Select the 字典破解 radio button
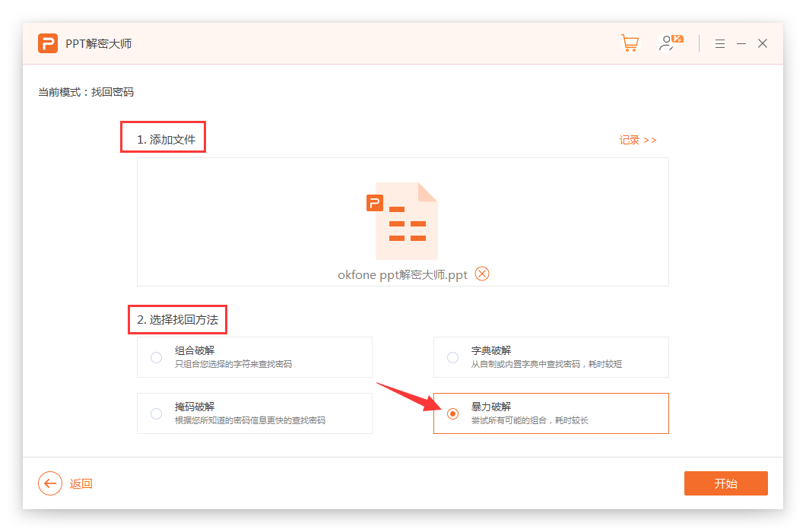Screen dimensions: 806x532 (452, 357)
